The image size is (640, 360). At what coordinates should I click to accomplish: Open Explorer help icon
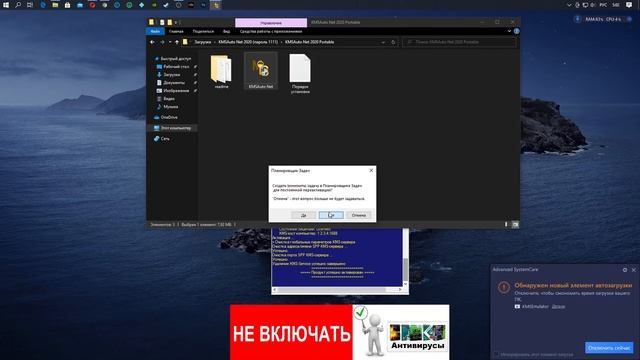(516, 31)
